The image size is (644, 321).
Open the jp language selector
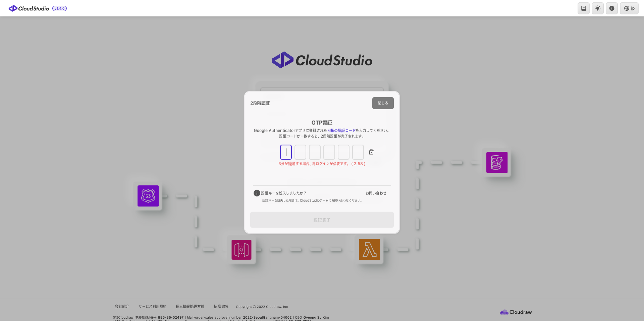tap(629, 8)
